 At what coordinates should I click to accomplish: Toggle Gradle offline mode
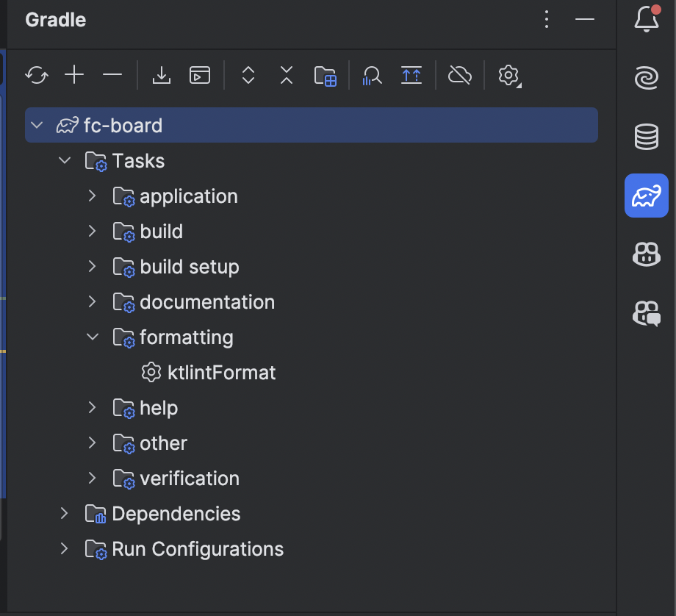[460, 74]
